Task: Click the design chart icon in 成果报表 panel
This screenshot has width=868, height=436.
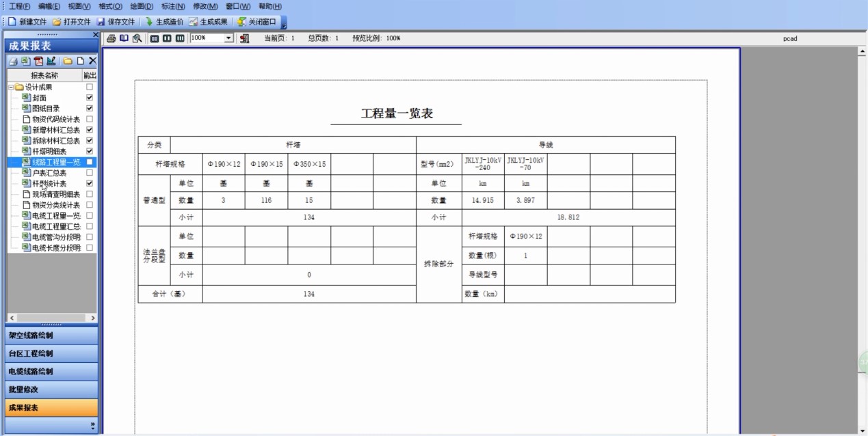Action: click(x=51, y=61)
